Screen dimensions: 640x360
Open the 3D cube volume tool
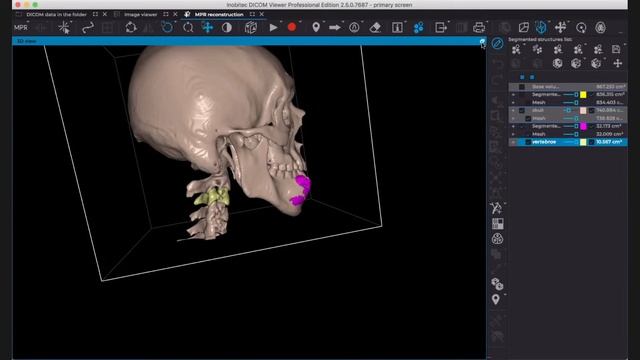(x=251, y=28)
